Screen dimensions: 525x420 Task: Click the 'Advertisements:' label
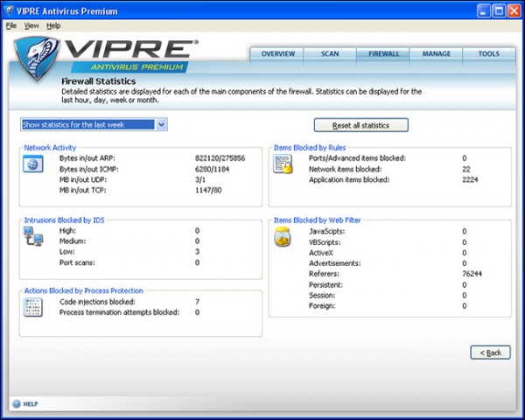tap(335, 263)
